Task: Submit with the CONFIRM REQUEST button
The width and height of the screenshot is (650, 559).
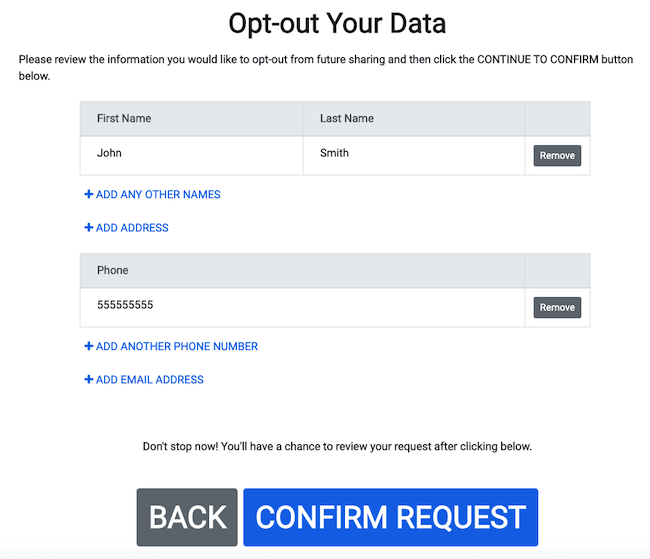Action: [390, 517]
